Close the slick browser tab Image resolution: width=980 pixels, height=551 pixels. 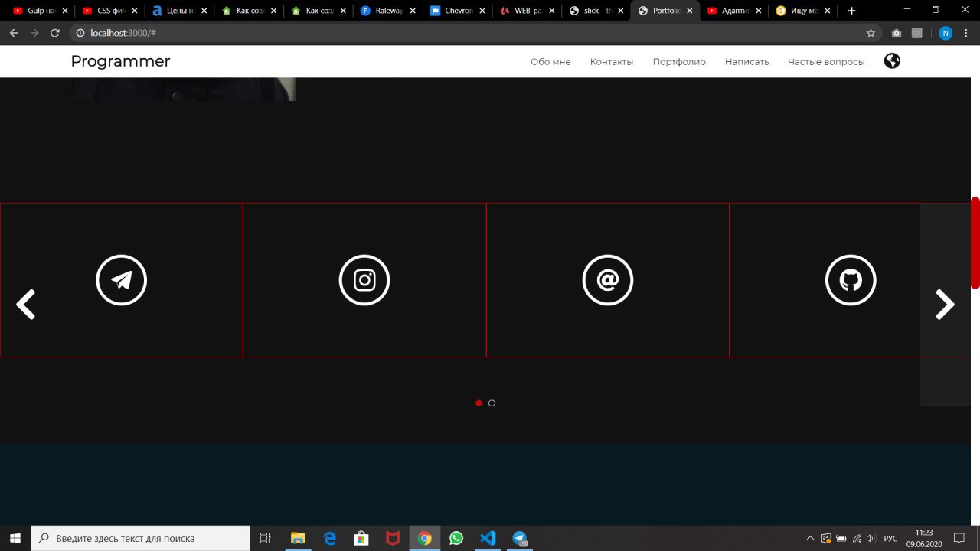(x=621, y=11)
